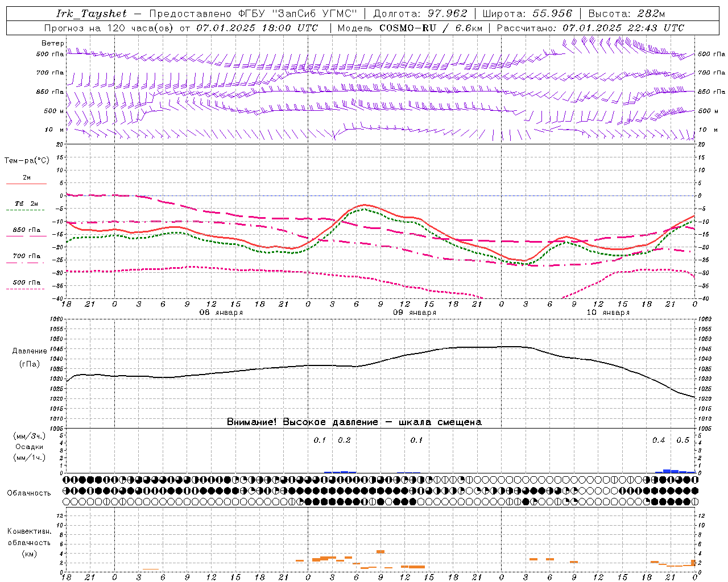Click the '(мм/1ч.)' precipitation unit label
The height and width of the screenshot is (582, 728).
(x=29, y=458)
